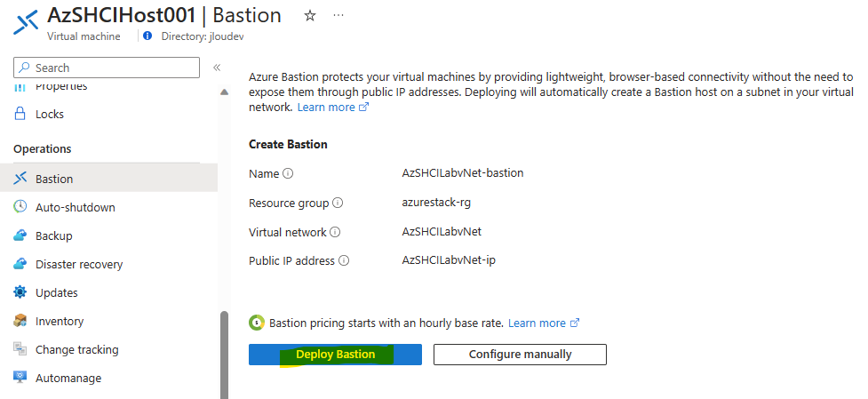Click the Configure manually button
The image size is (868, 399).
tap(520, 355)
